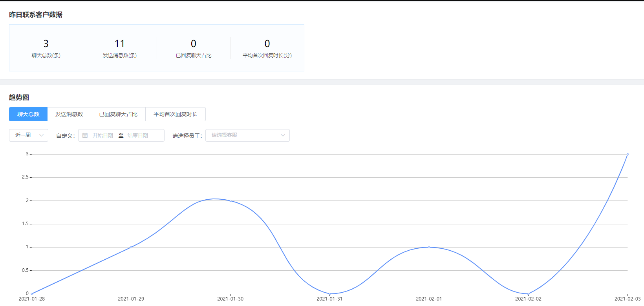Click the 昨日联系客户数据 heading

pos(36,15)
